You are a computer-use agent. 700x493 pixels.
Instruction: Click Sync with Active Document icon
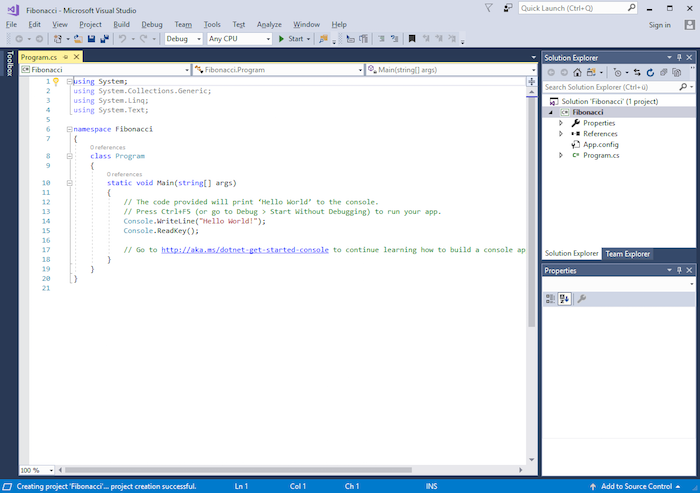coord(637,72)
